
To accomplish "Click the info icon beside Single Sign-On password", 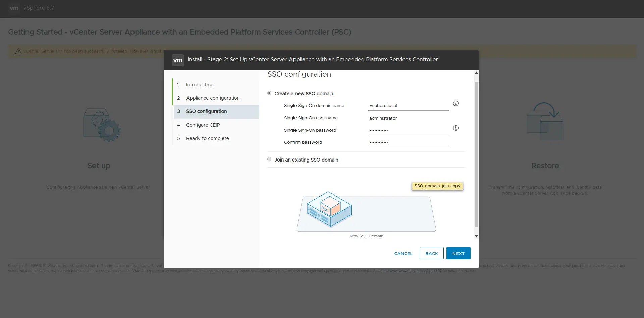I will click(x=456, y=128).
